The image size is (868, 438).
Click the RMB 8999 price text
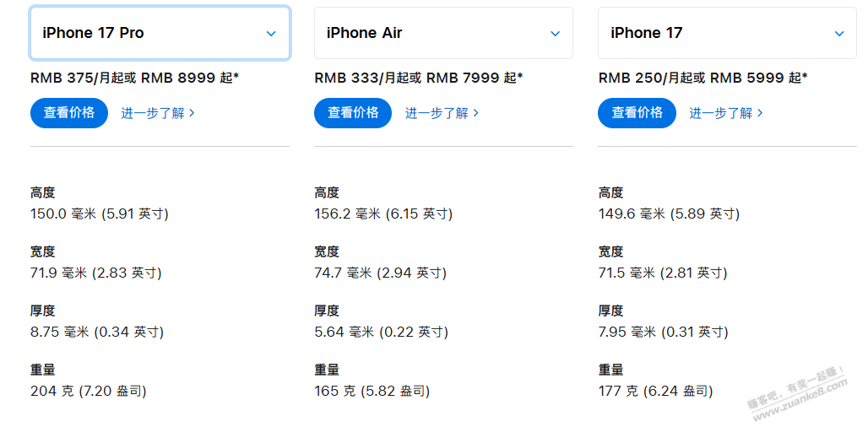pyautogui.click(x=177, y=78)
